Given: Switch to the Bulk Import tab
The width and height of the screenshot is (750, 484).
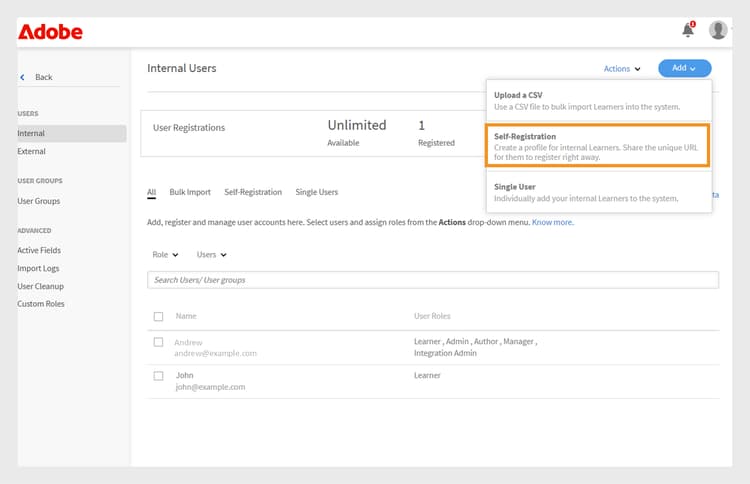Looking at the screenshot, I should [x=190, y=192].
